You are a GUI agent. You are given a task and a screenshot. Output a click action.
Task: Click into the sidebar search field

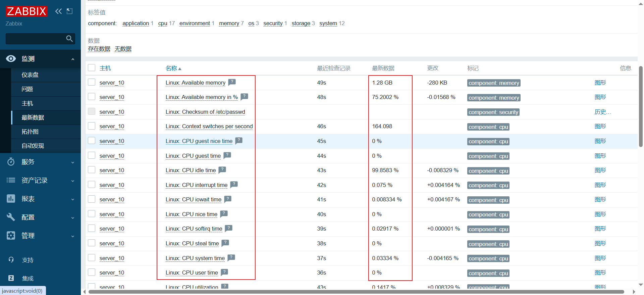(35, 39)
